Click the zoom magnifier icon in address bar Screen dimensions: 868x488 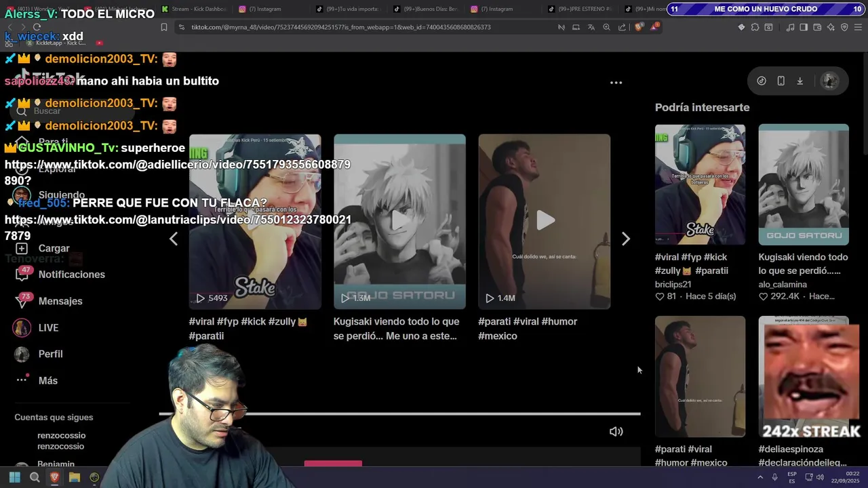[x=606, y=27]
